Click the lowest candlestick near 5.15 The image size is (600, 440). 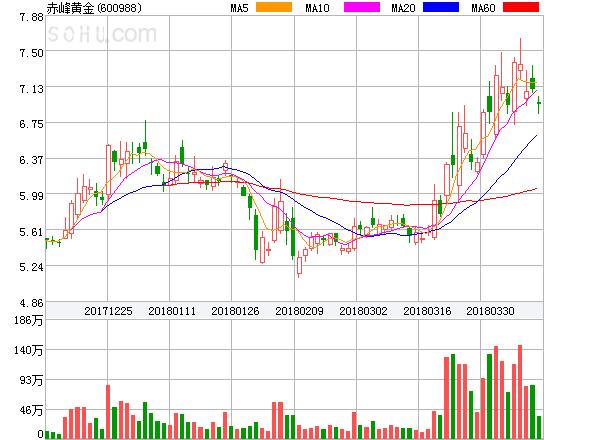(x=299, y=265)
